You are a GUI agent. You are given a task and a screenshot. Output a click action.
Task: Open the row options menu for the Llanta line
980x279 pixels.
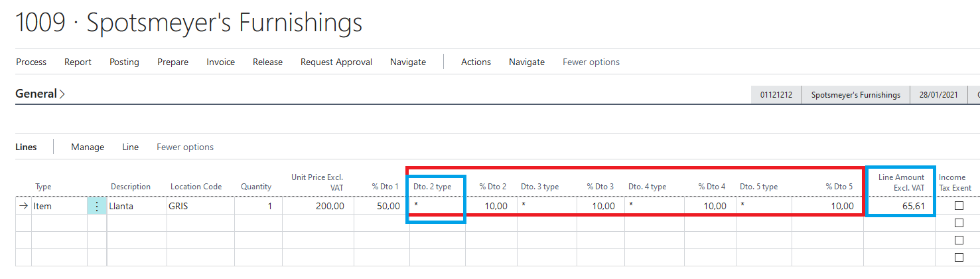[x=97, y=206]
